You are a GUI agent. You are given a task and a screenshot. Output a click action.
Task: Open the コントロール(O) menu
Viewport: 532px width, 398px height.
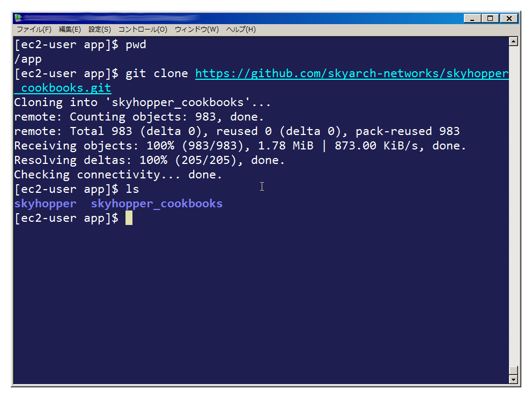point(143,29)
